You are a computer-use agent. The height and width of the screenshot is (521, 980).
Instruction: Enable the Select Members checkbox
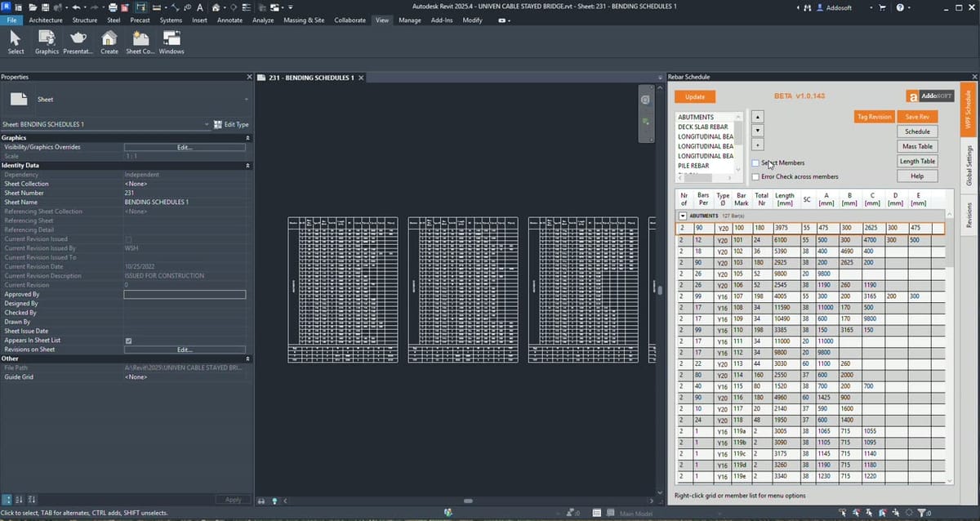(755, 163)
